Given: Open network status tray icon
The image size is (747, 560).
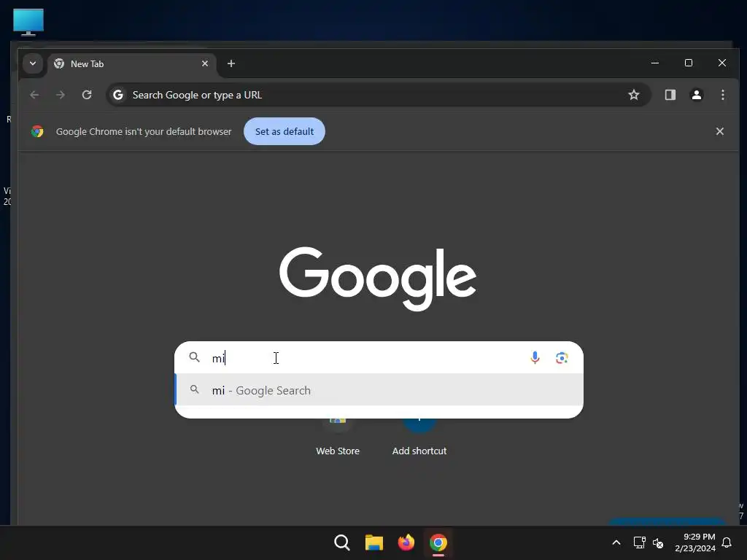Looking at the screenshot, I should click(639, 542).
